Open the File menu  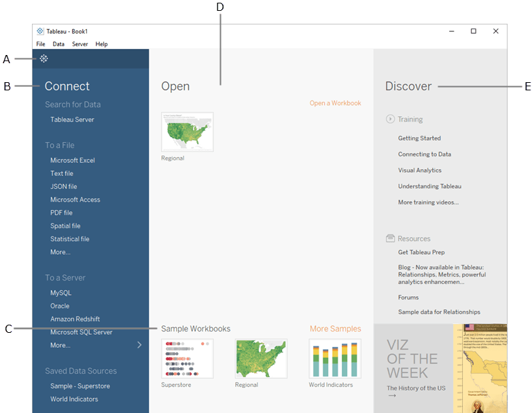tap(41, 44)
